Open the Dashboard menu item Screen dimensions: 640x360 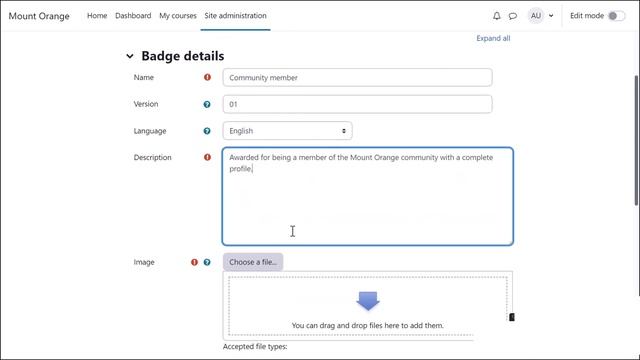[133, 16]
